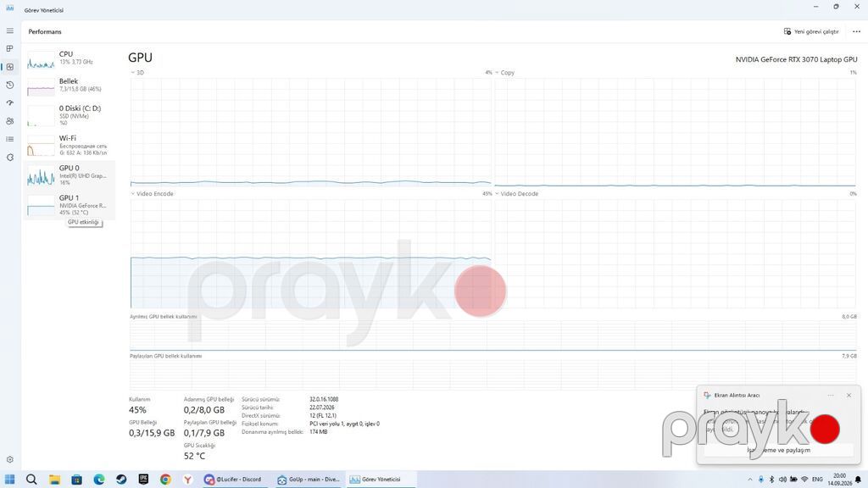The width and height of the screenshot is (868, 488).
Task: Click the GPU temperature 52 °C
Action: coord(194,456)
